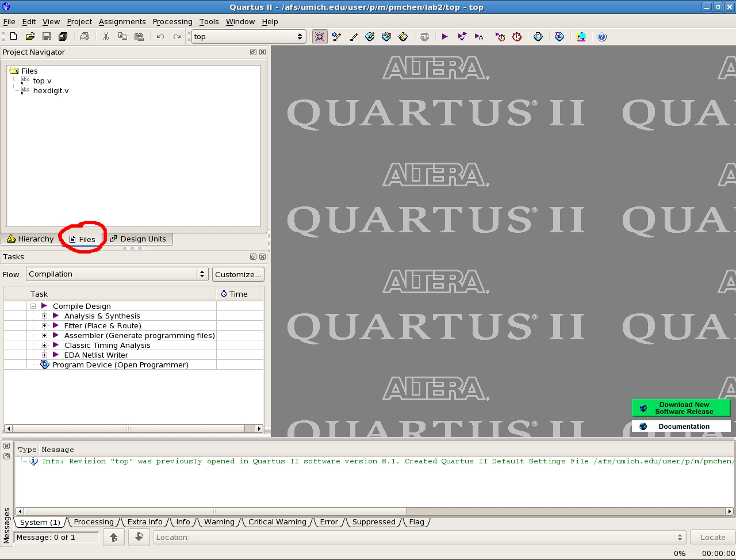Expand the Classic Timing Analysis task

tap(44, 345)
